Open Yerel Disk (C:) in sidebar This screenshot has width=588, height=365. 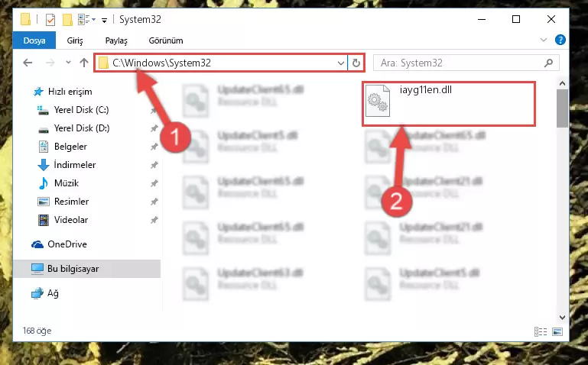[x=81, y=110]
